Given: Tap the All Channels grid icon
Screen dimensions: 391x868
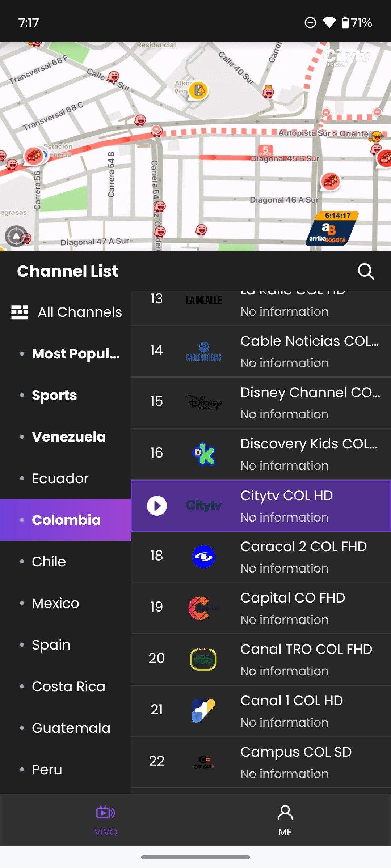Looking at the screenshot, I should click(x=20, y=312).
